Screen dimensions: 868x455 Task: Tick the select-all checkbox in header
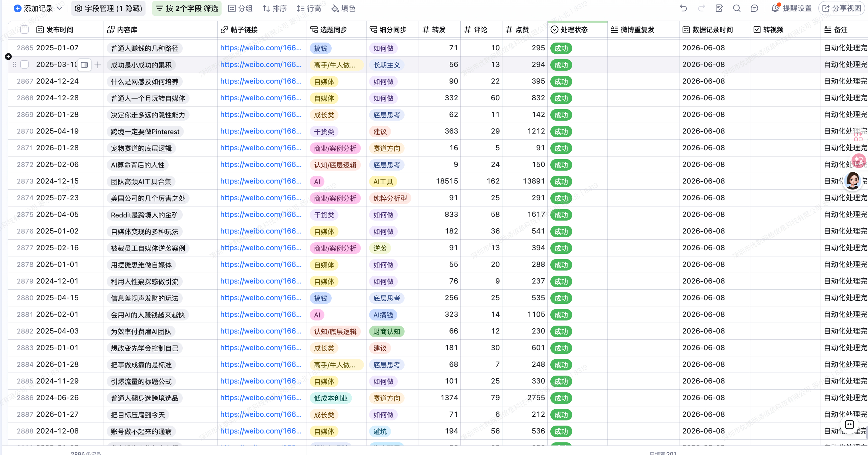25,30
